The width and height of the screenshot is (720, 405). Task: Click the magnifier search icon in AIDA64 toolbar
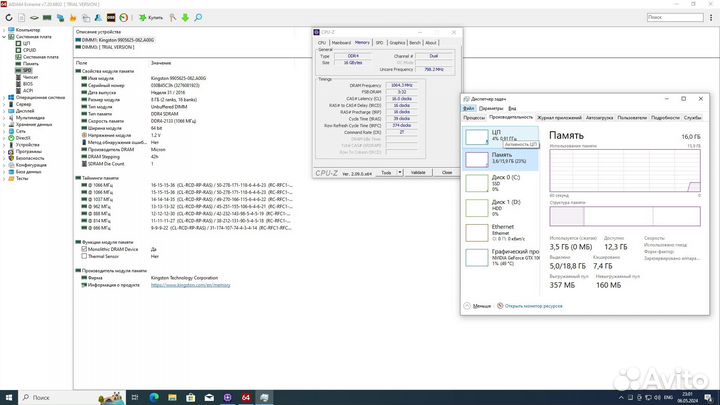click(x=198, y=17)
